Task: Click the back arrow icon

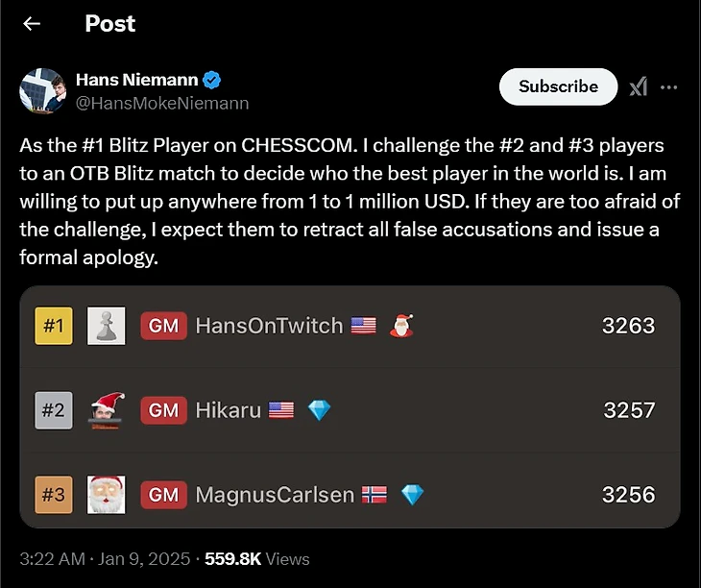Action: (x=32, y=24)
